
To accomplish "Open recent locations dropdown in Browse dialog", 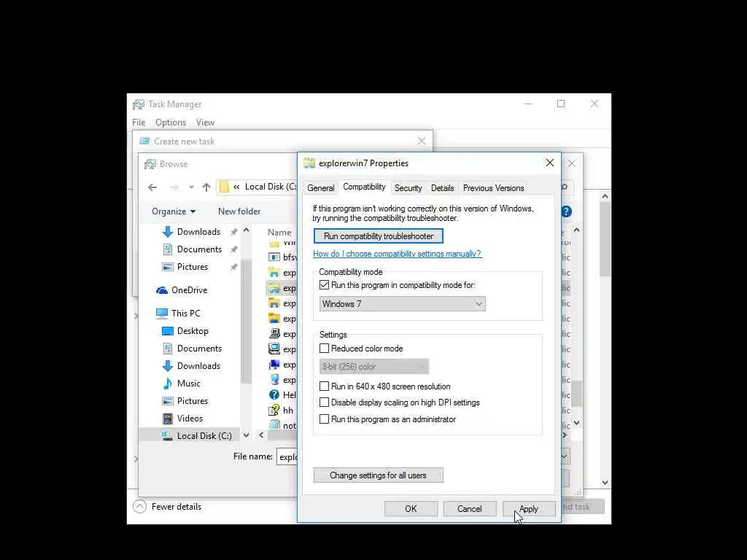I will tap(191, 187).
